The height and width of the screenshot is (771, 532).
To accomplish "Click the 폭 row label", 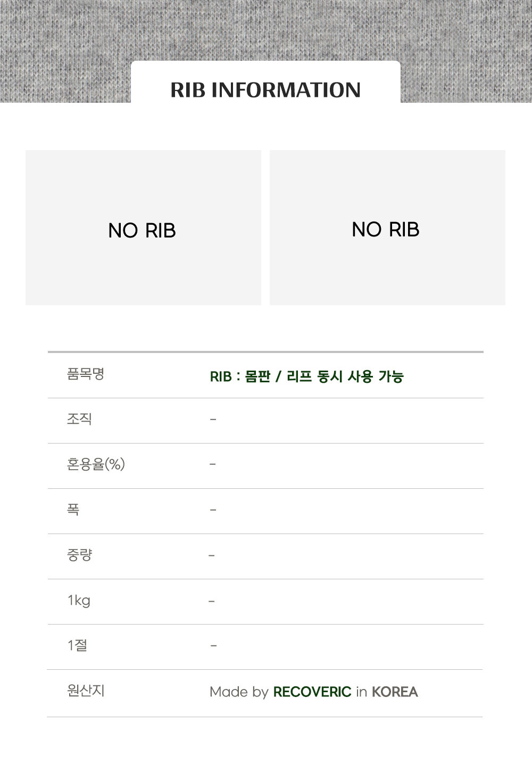I will pos(73,510).
